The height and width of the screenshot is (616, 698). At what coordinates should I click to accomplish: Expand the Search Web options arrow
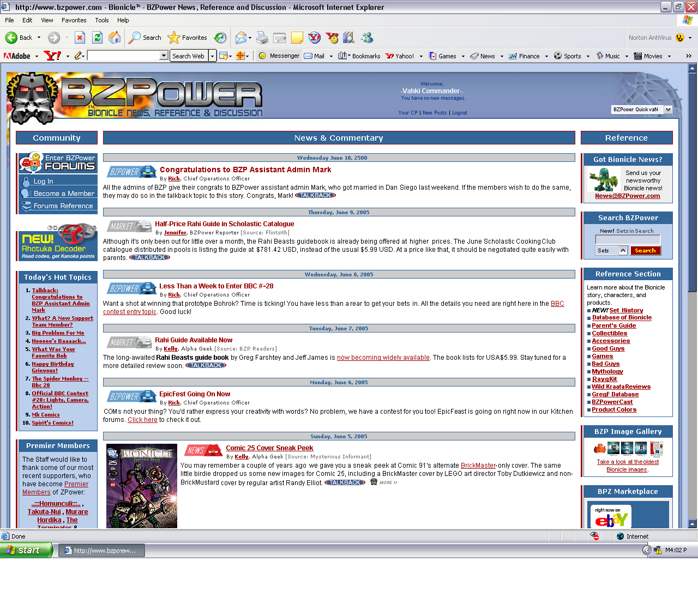212,56
